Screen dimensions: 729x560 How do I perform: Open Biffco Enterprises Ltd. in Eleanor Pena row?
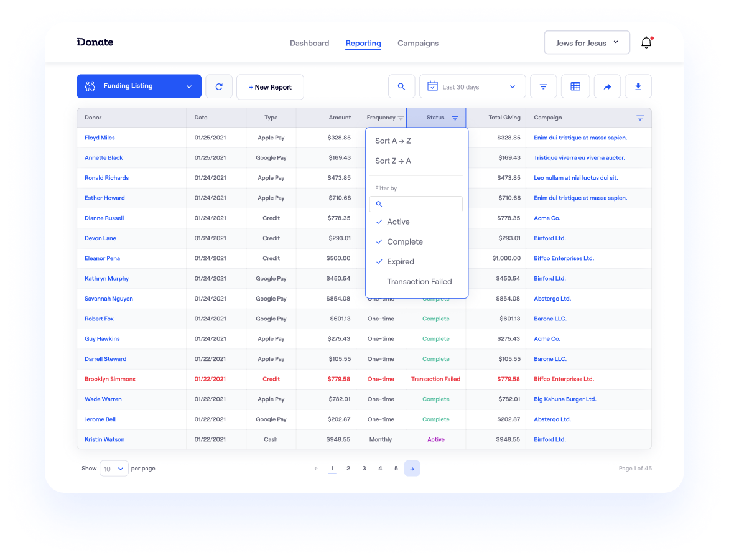pos(564,258)
